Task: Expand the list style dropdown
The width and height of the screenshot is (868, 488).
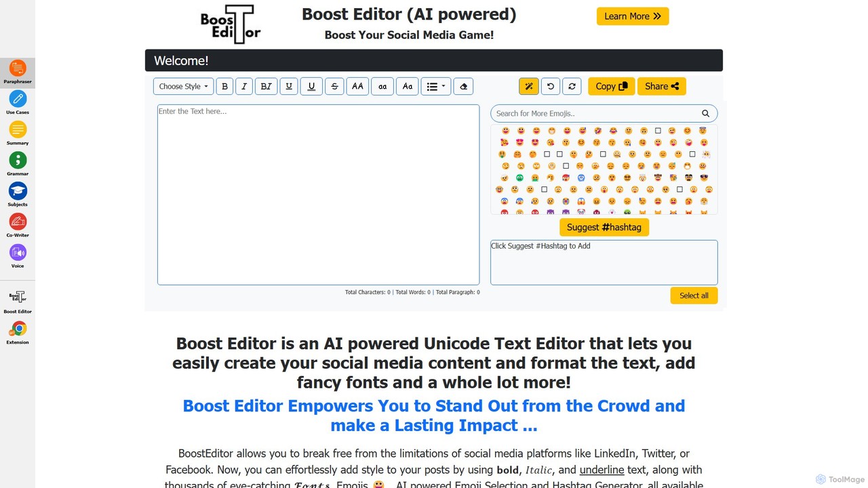Action: [436, 86]
